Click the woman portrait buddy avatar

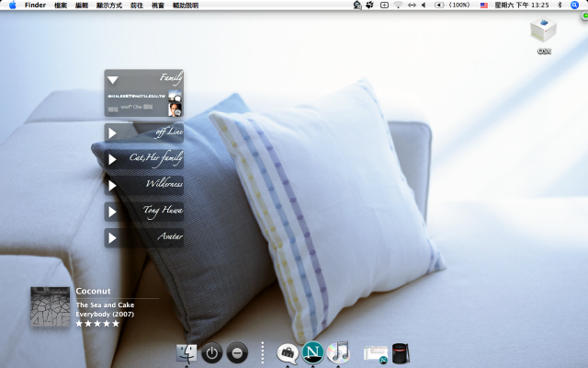[x=175, y=109]
